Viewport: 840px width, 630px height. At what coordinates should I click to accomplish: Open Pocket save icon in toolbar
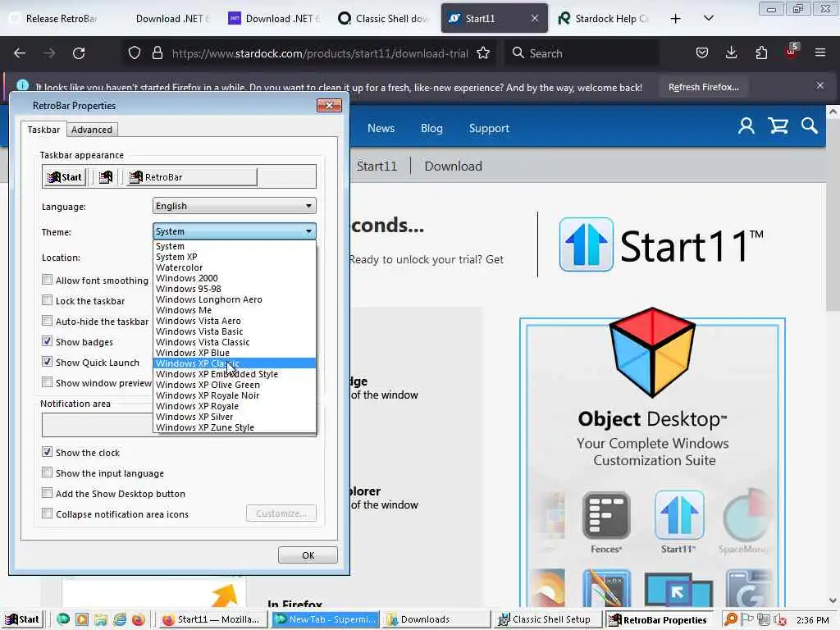(702, 53)
